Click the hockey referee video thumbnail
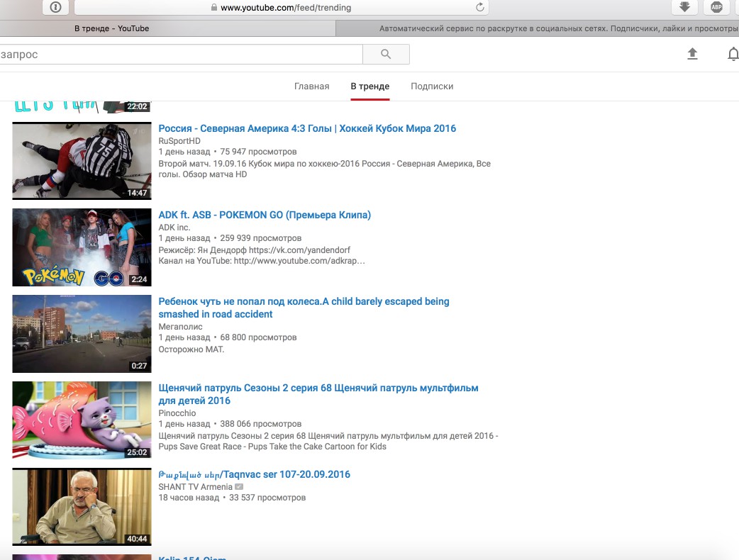The image size is (739, 560). click(82, 161)
